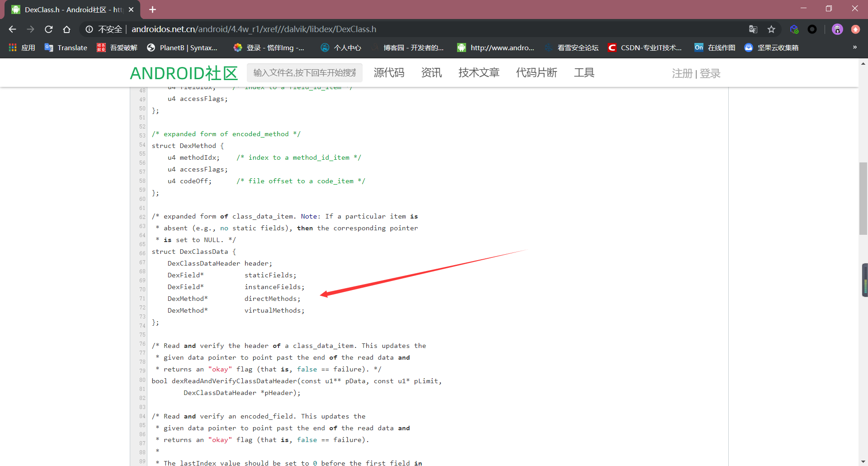868x466 pixels.
Task: Click the virtualMethods field text
Action: point(274,310)
